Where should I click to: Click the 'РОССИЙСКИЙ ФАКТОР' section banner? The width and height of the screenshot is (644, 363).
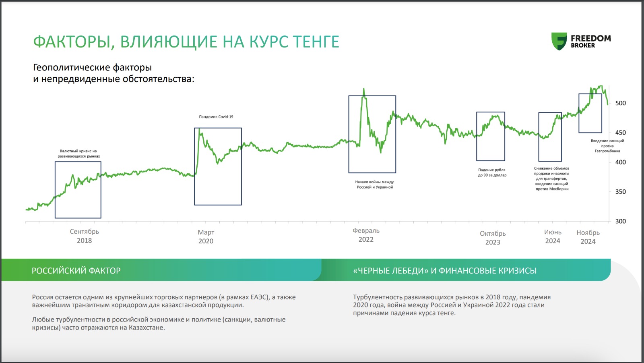[x=76, y=271]
